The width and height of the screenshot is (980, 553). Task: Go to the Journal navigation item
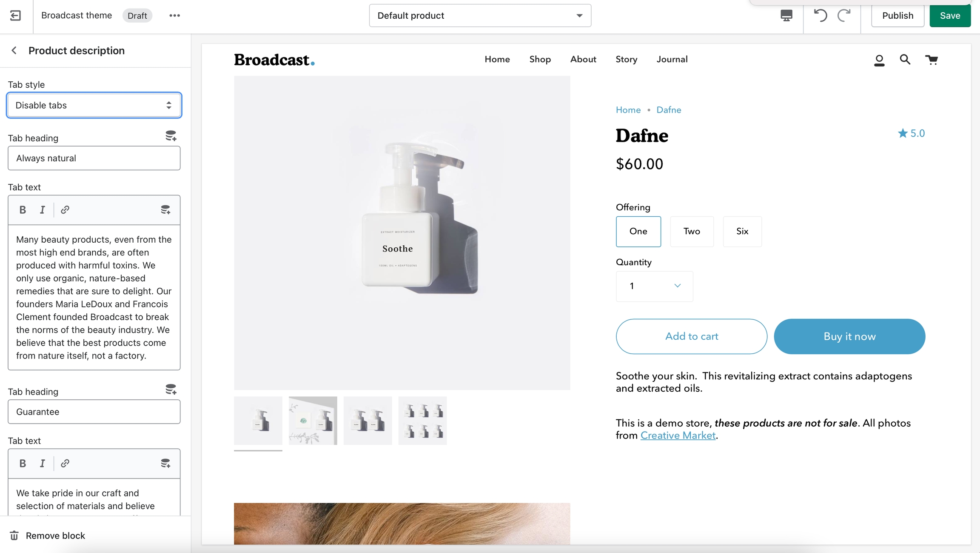click(x=672, y=60)
